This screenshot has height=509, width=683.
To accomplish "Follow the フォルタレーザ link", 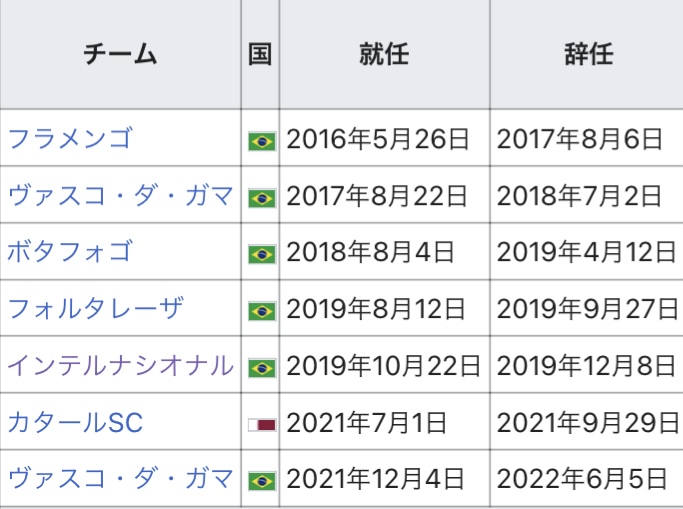I will [x=96, y=309].
